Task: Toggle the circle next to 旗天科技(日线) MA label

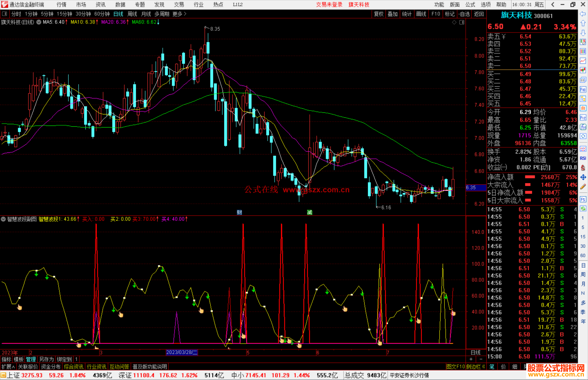Action: [39, 22]
